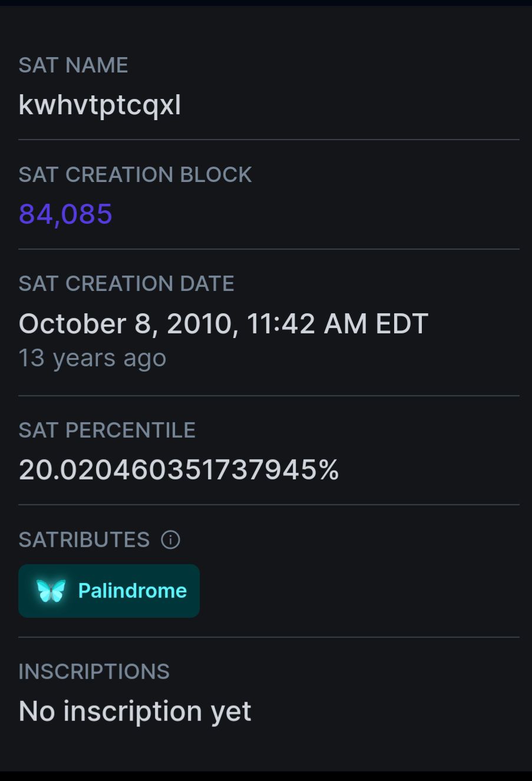Click the time 11:42 AM EDT
Screen dimensions: 532x781
[x=337, y=324]
